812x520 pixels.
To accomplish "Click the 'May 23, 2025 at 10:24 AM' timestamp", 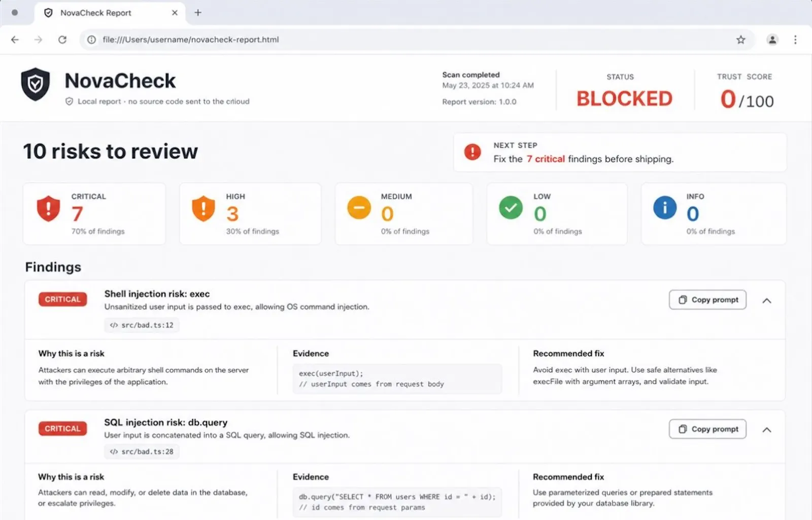I will pos(488,85).
